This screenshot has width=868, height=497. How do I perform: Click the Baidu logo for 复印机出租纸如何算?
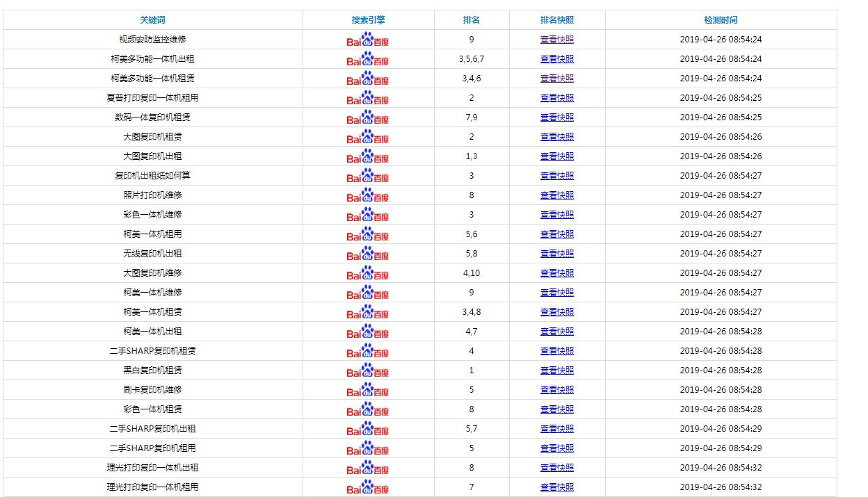coord(368,177)
